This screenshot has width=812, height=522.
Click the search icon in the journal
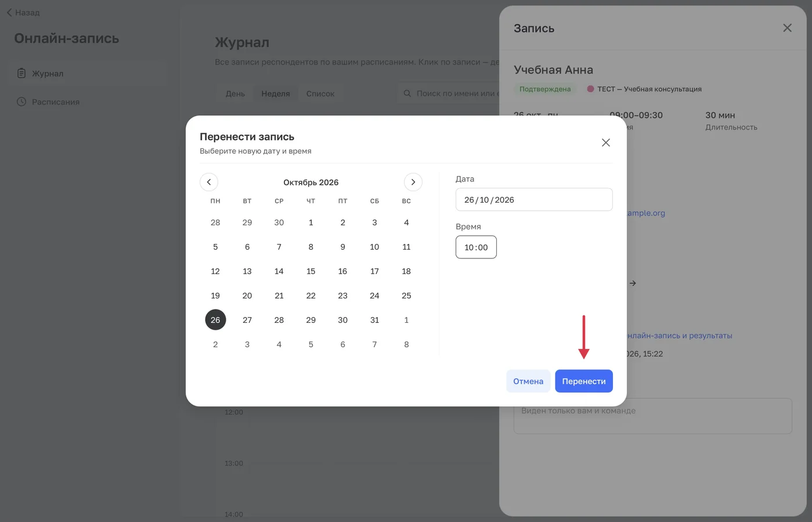click(407, 93)
